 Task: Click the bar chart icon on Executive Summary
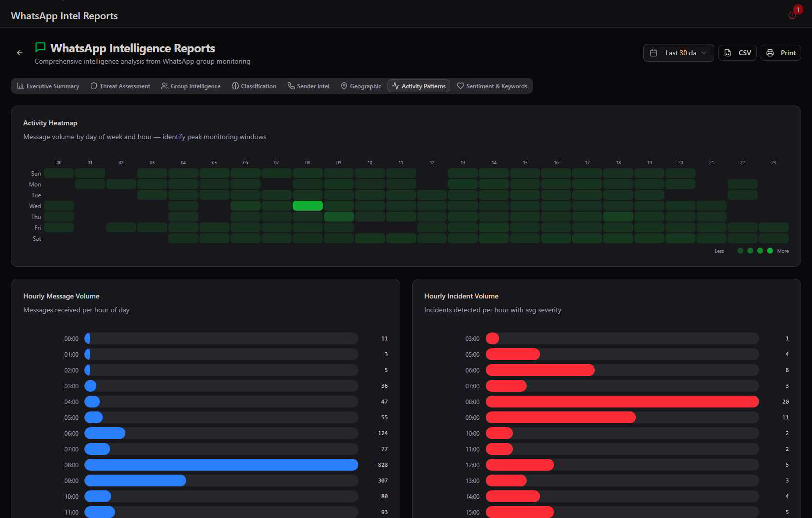click(x=20, y=86)
